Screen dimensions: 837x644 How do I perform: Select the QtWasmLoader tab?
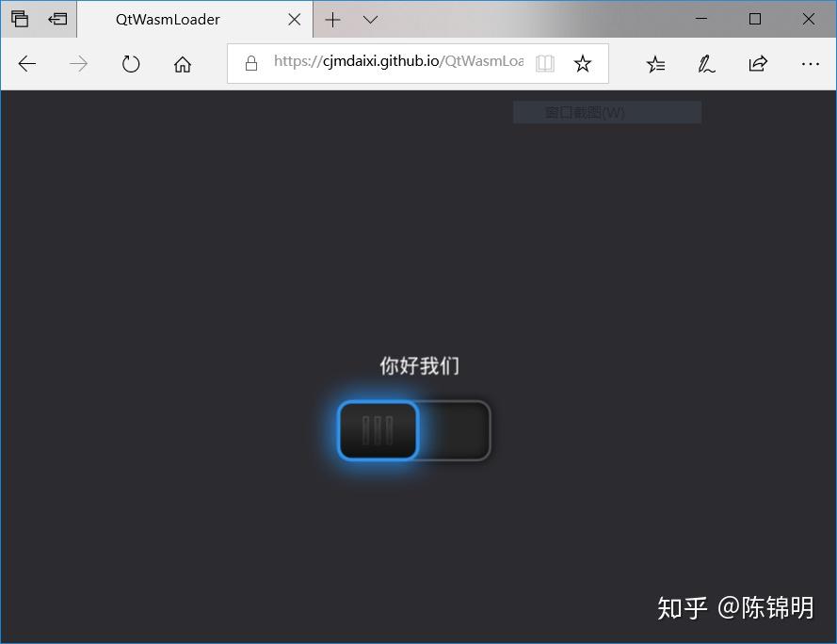tap(169, 19)
